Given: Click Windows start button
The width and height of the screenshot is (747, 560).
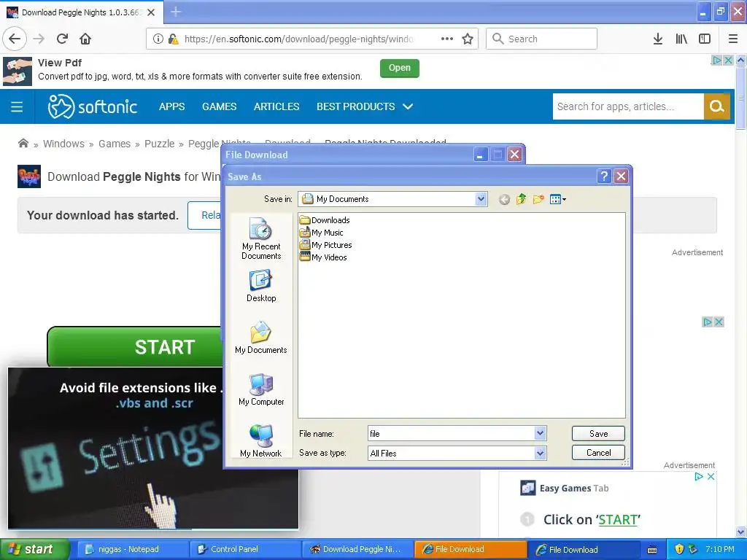Looking at the screenshot, I should click(x=34, y=549).
